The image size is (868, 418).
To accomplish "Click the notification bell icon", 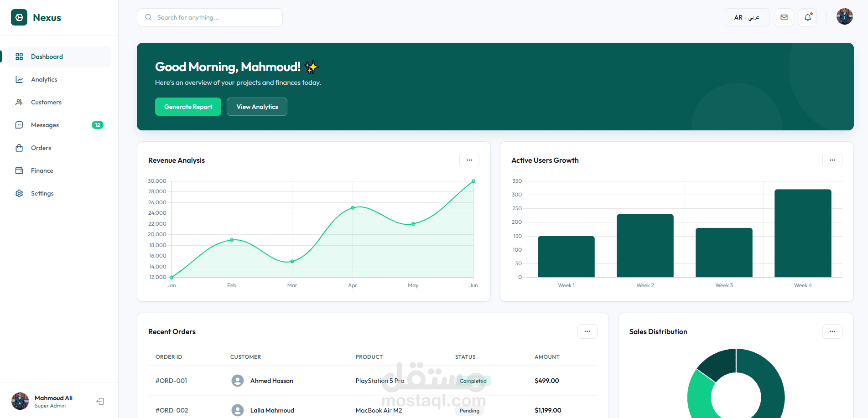I will tap(807, 17).
